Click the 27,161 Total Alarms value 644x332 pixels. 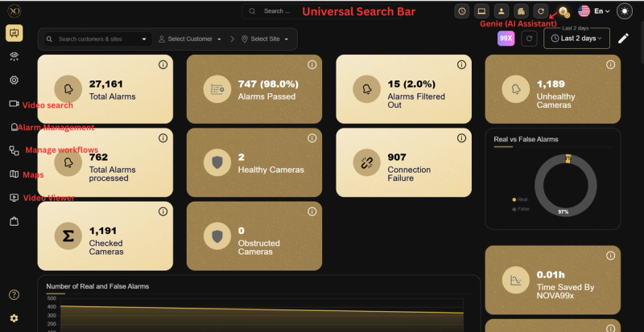click(106, 84)
